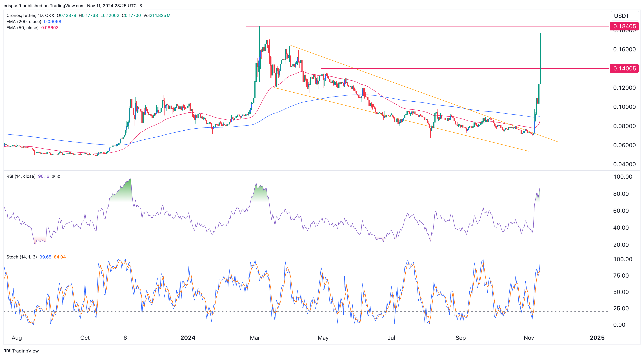644x357 pixels.
Task: Click the 0.06000 price axis label
Action: [x=624, y=145]
